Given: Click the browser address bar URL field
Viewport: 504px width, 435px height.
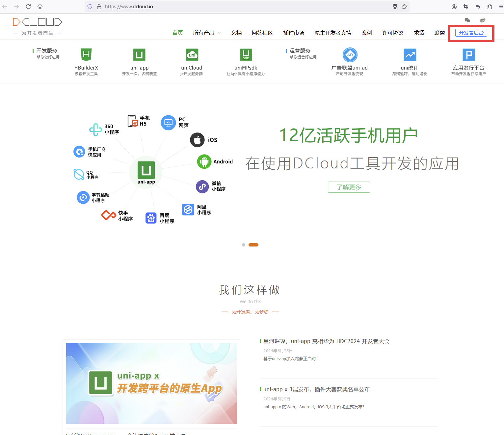Looking at the screenshot, I should pyautogui.click(x=247, y=7).
